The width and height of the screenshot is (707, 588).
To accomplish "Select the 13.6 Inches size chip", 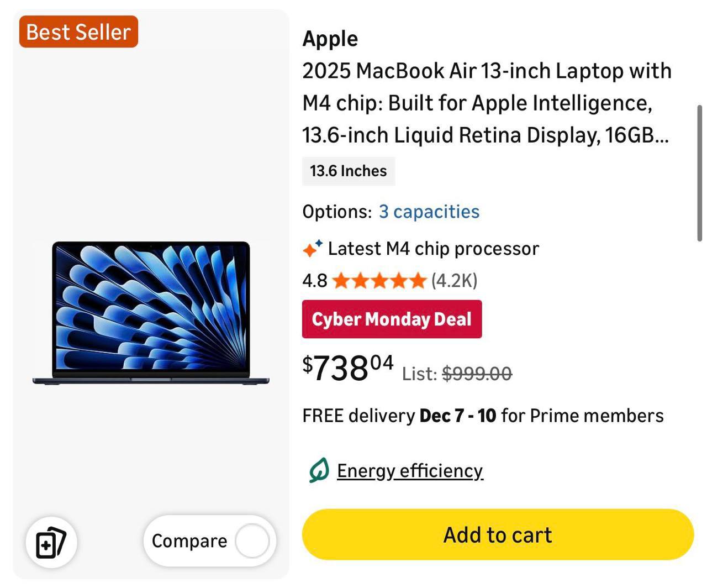I will pos(348,171).
